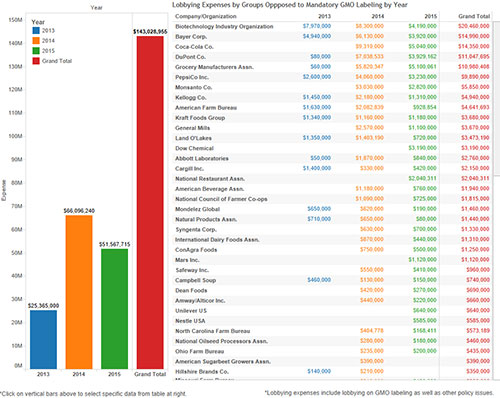Image resolution: width=500 pixels, height=398 pixels.
Task: Select the green 2015 bar in chart
Action: (x=114, y=309)
